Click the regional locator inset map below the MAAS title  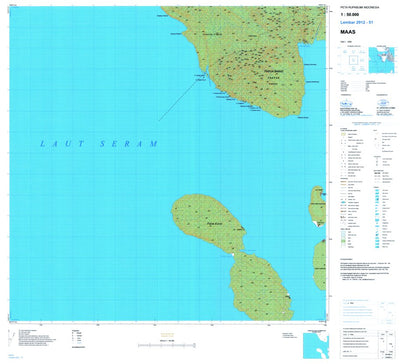tap(382, 60)
